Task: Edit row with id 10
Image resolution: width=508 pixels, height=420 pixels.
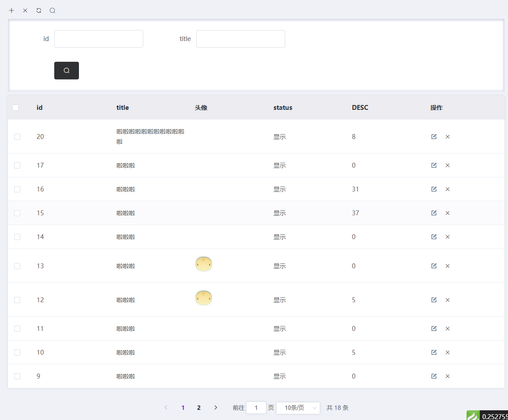Action: point(434,352)
